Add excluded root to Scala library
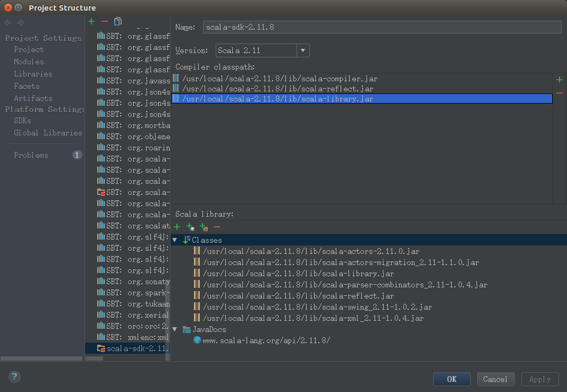The image size is (567, 392). tap(204, 227)
